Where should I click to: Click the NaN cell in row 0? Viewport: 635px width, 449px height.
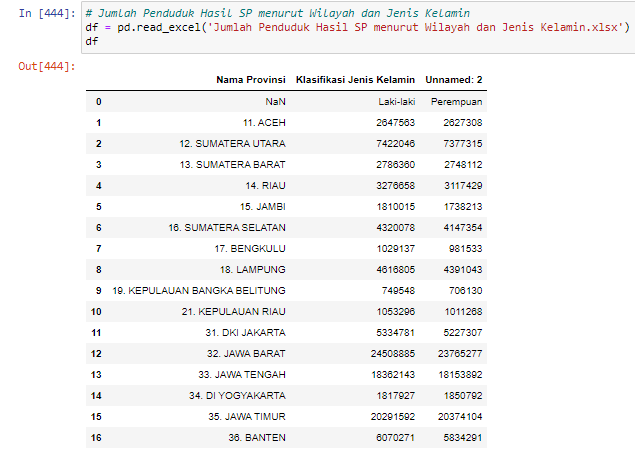[275, 102]
